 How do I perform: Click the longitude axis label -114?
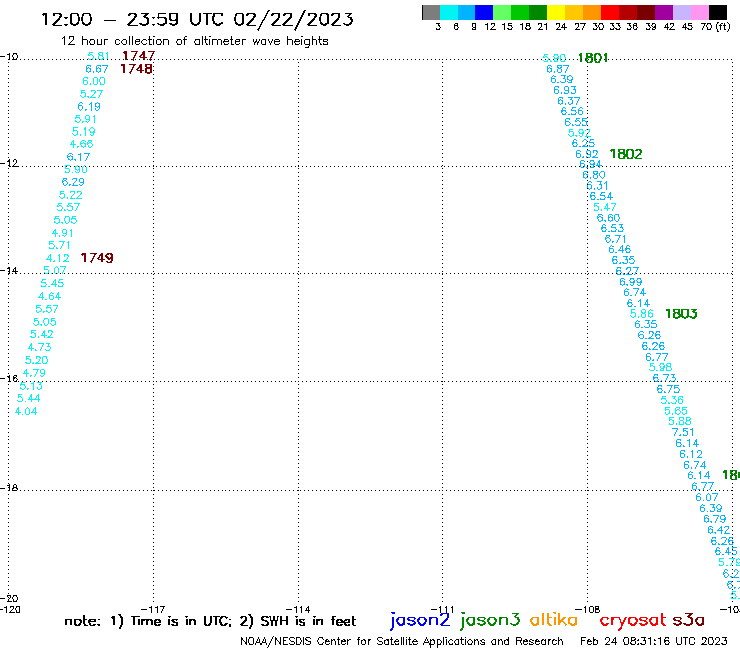(x=298, y=609)
